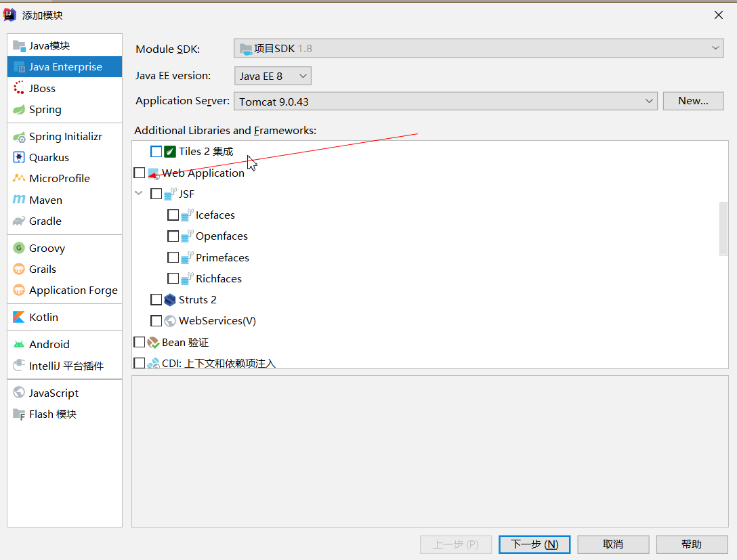The image size is (737, 560).
Task: Click the Application Forge icon
Action: coord(19,290)
